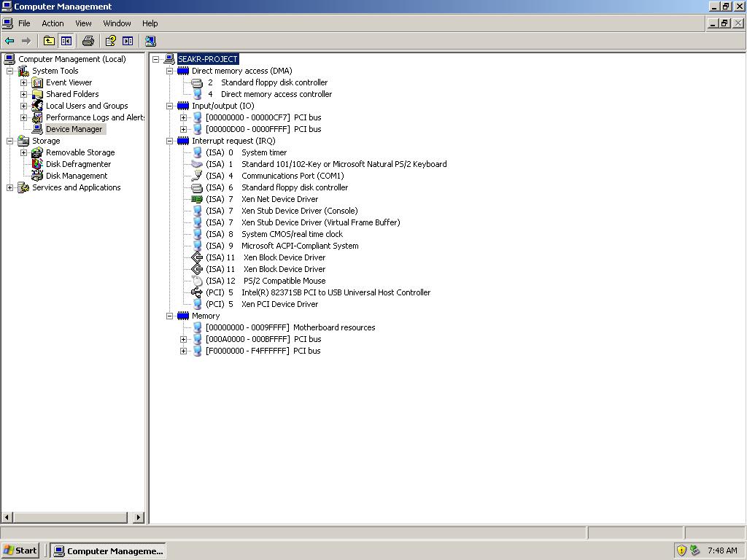Viewport: 747px width, 560px height.
Task: Click the Print toolbar icon
Action: (88, 41)
